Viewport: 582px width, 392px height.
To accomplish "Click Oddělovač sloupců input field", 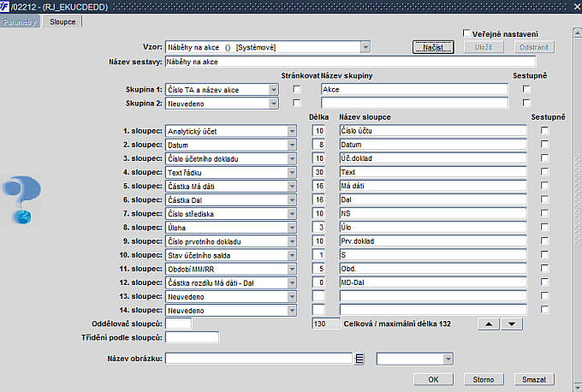I will pos(179,324).
